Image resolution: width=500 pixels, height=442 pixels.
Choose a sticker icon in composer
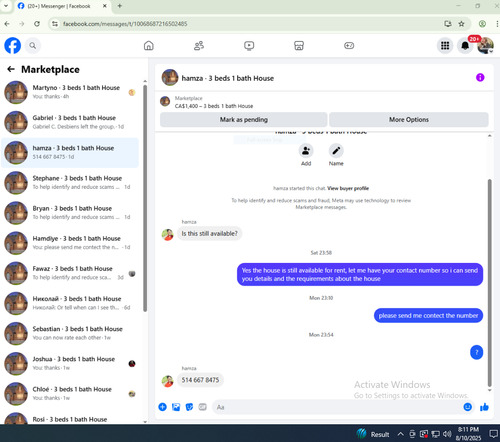(x=189, y=407)
